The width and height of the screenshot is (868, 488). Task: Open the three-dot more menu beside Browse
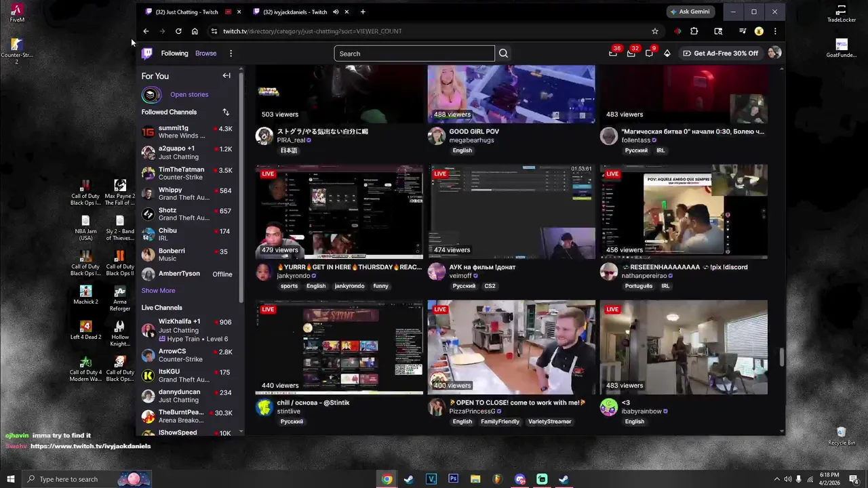[x=231, y=54]
